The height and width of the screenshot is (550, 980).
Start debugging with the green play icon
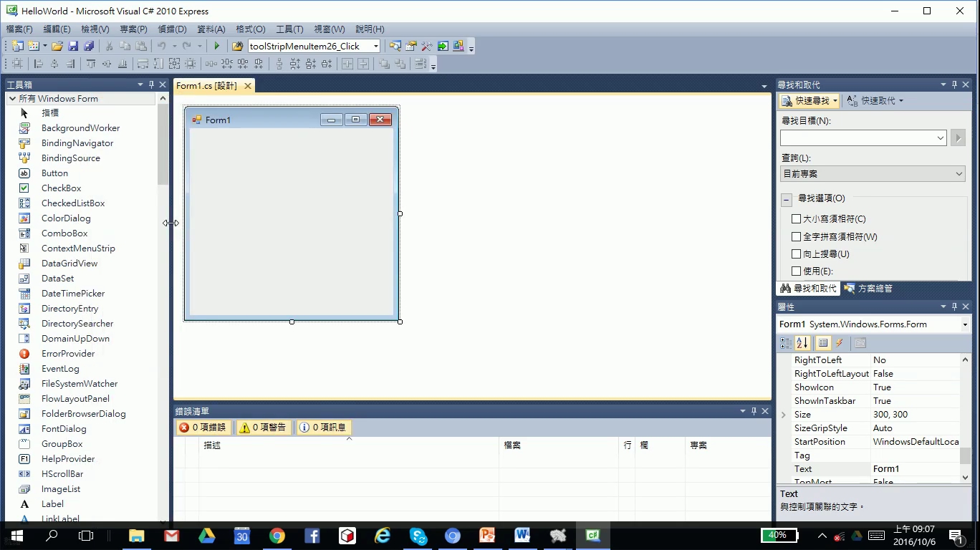pos(217,46)
